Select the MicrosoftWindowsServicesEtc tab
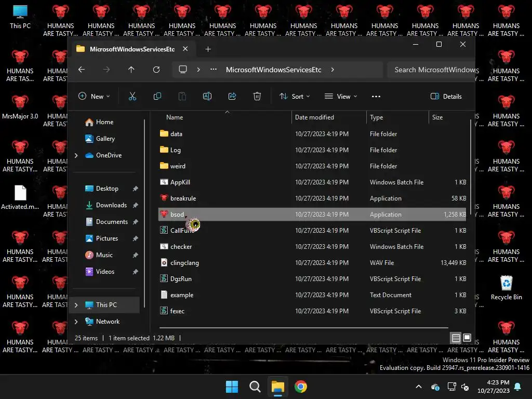This screenshot has width=532, height=399. pos(132,49)
